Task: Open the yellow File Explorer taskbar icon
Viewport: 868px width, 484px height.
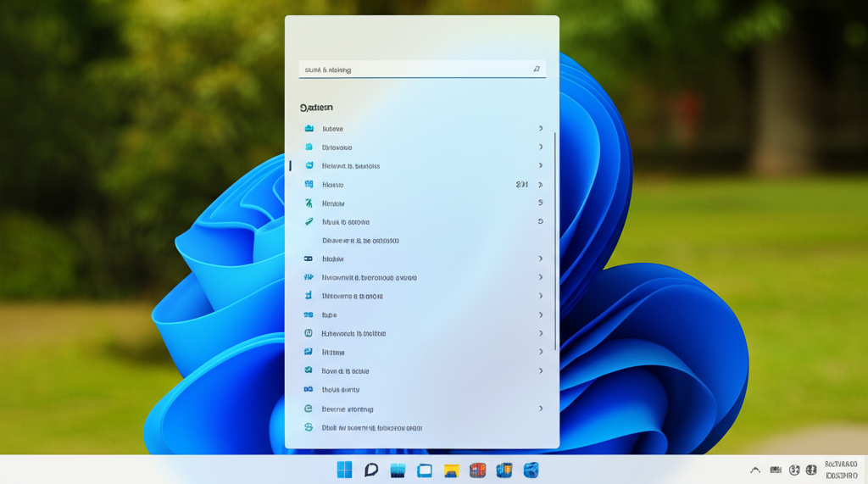Action: (x=451, y=470)
